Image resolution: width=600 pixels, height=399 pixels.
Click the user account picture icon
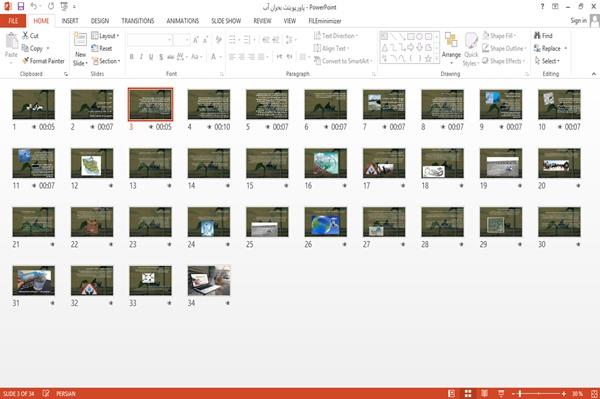point(595,21)
